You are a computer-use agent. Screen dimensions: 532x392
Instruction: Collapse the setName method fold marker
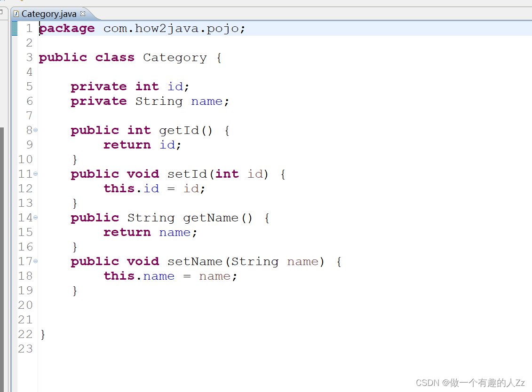point(35,261)
